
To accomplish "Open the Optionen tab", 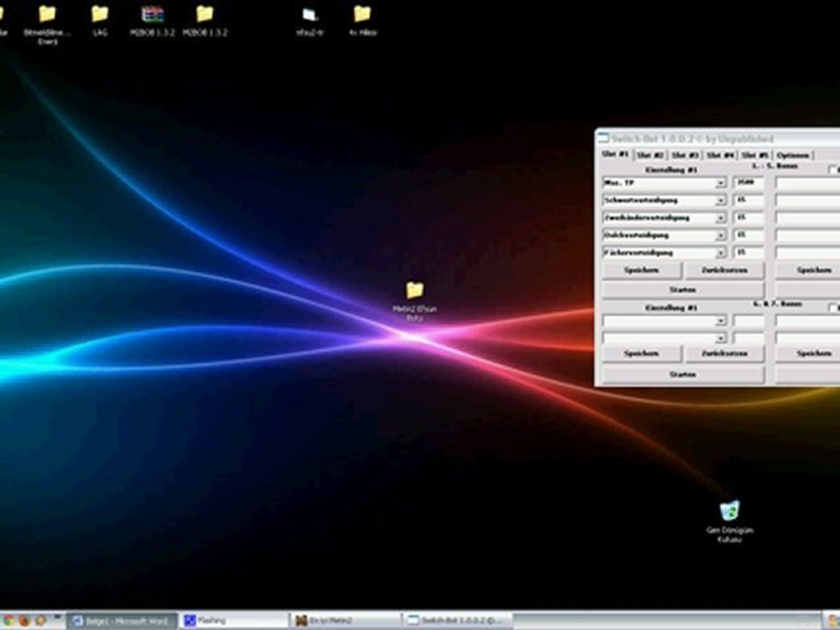I will pos(793,155).
